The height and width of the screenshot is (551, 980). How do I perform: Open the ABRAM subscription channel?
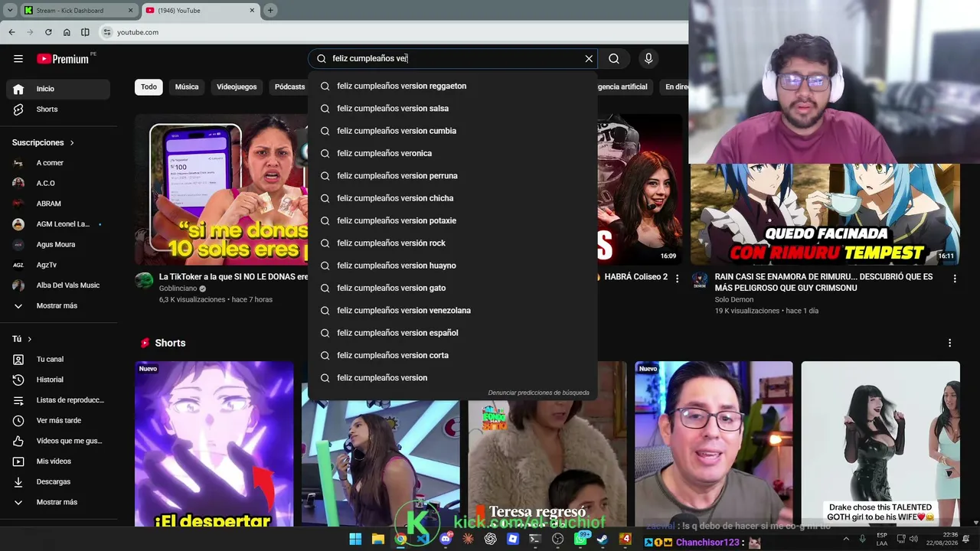[x=58, y=204]
